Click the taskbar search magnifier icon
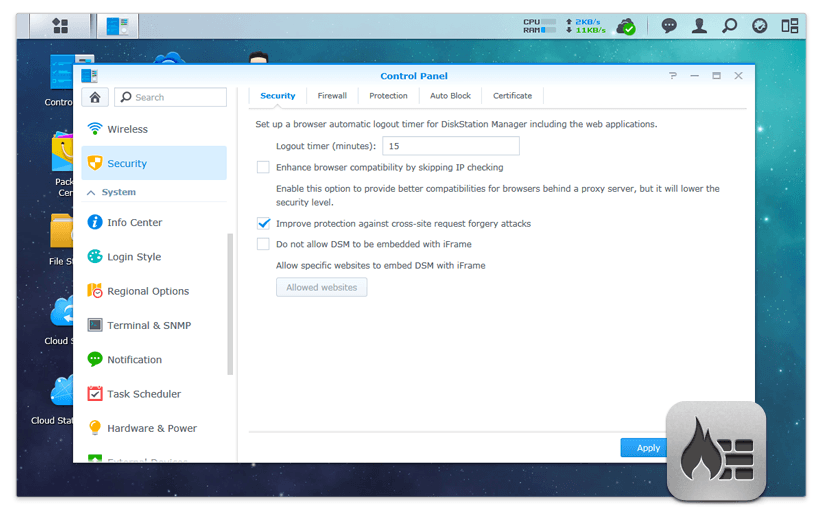This screenshot has width=823, height=509. coord(729,25)
